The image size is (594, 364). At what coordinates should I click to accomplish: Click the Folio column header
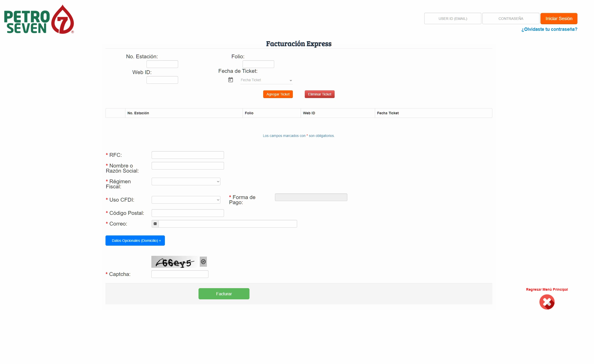[x=272, y=113]
